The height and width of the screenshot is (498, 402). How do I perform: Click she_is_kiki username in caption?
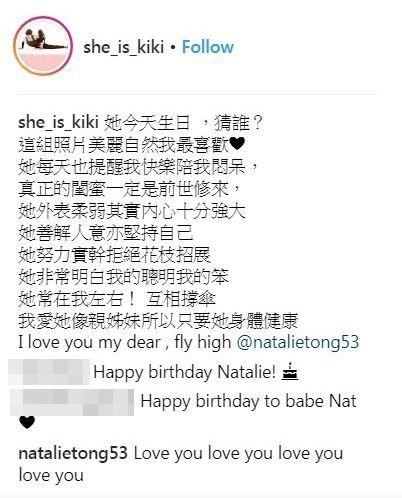click(58, 122)
